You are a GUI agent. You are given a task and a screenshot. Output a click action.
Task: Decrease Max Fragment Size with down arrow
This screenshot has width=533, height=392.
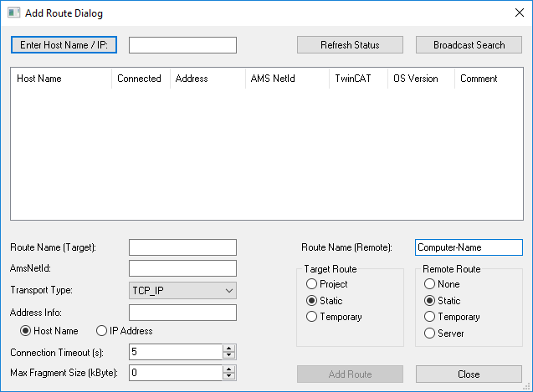(228, 376)
